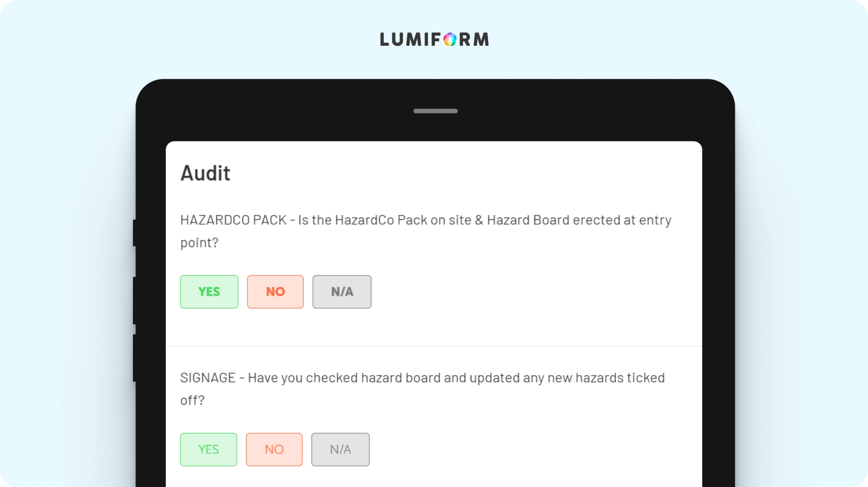Choose NO for the HazardCo Pack question
Viewport: 868px width, 487px height.
(275, 292)
